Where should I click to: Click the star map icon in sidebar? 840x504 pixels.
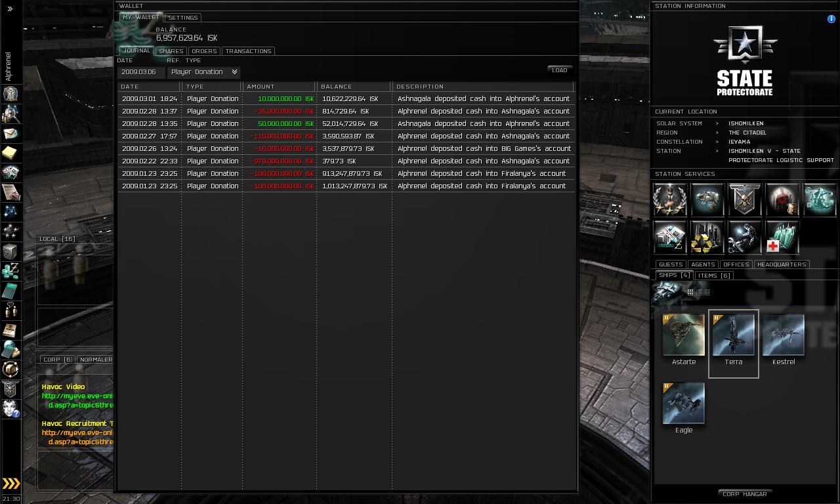[x=10, y=212]
